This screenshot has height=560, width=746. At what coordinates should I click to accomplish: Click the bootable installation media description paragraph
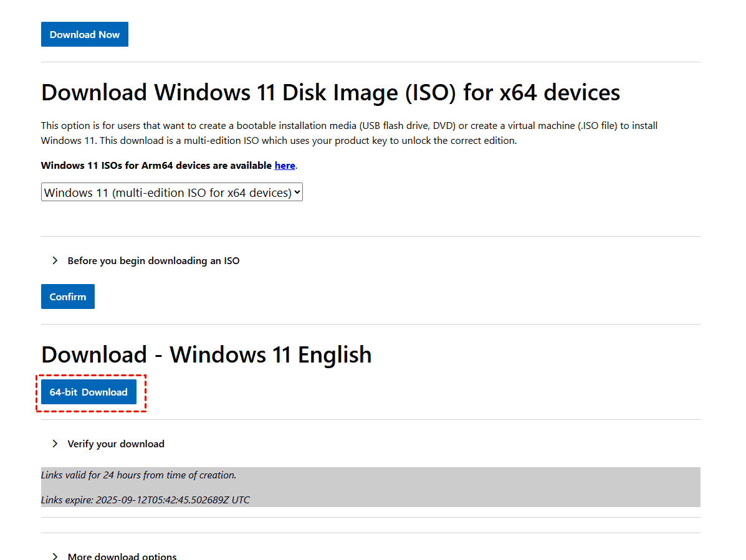click(x=349, y=133)
